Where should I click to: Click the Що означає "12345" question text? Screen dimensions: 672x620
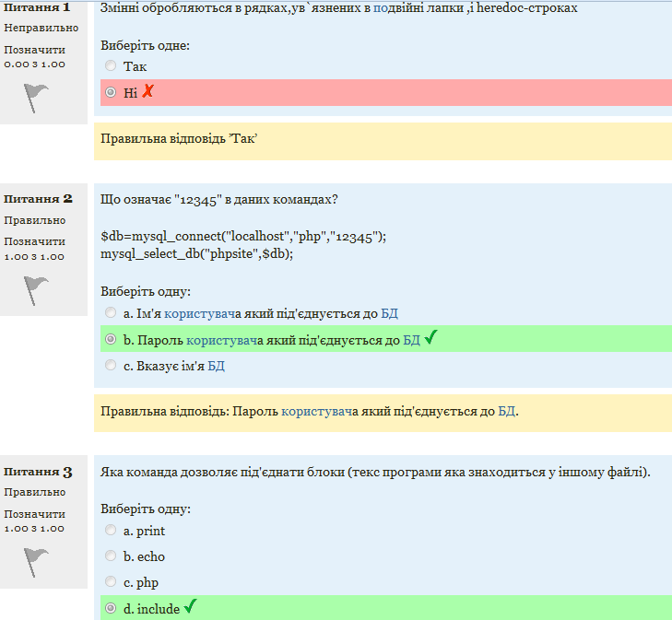tap(219, 200)
